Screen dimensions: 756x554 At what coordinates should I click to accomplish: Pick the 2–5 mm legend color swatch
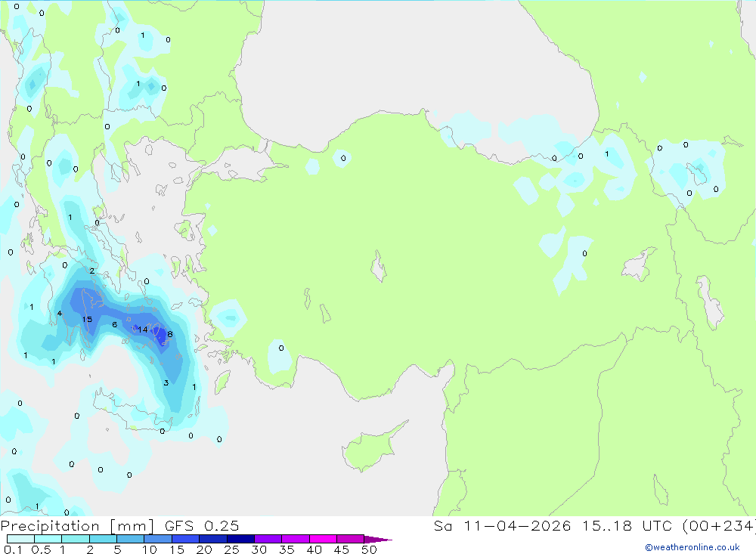(103, 539)
